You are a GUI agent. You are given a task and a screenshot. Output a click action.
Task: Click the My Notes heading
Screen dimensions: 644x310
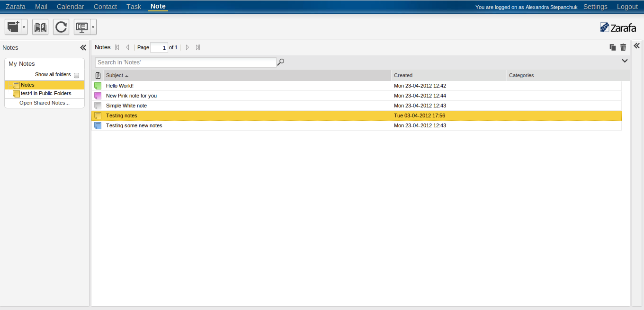22,64
